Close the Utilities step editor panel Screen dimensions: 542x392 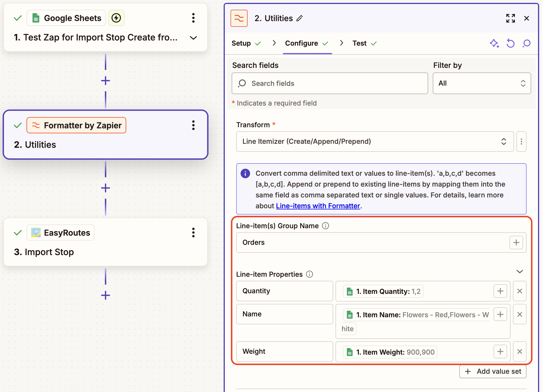pyautogui.click(x=527, y=18)
